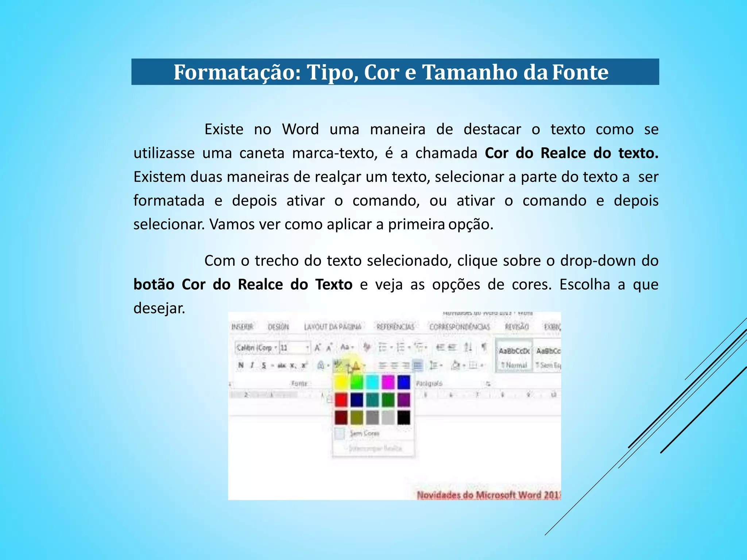747x560 pixels.
Task: Open the REFERÊNCIAS ribbon tab
Action: tap(395, 327)
